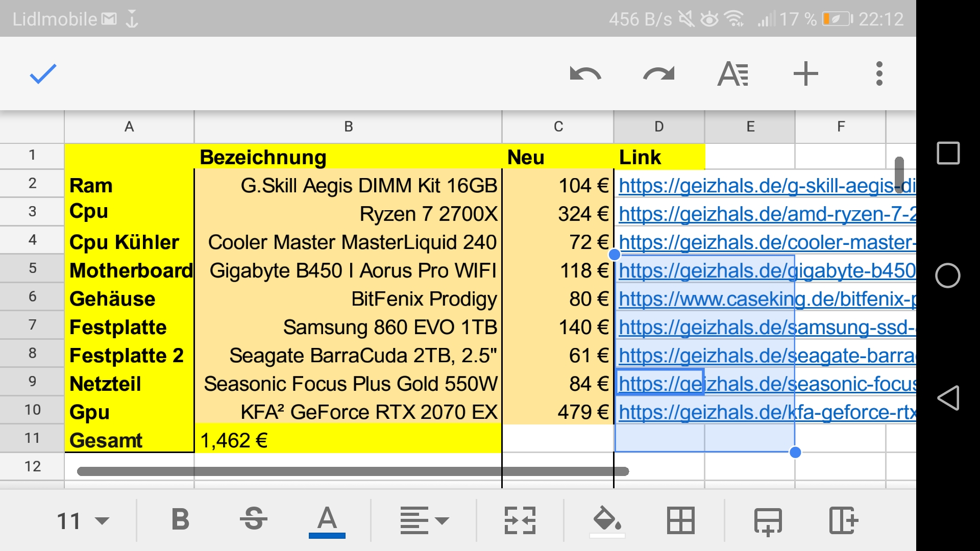Tap the blue checkmark to confirm editing
The height and width of the screenshot is (551, 980).
click(43, 74)
